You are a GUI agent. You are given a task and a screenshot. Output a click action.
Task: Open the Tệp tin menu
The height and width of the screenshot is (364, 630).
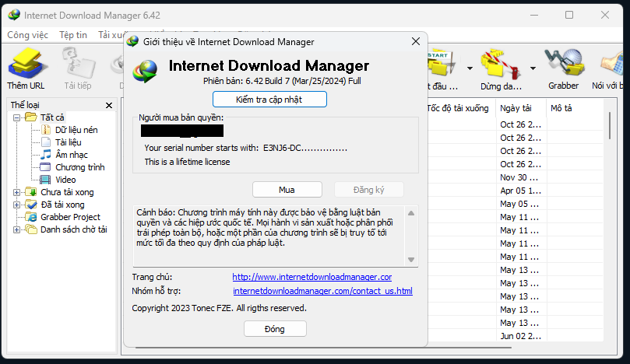(x=73, y=35)
